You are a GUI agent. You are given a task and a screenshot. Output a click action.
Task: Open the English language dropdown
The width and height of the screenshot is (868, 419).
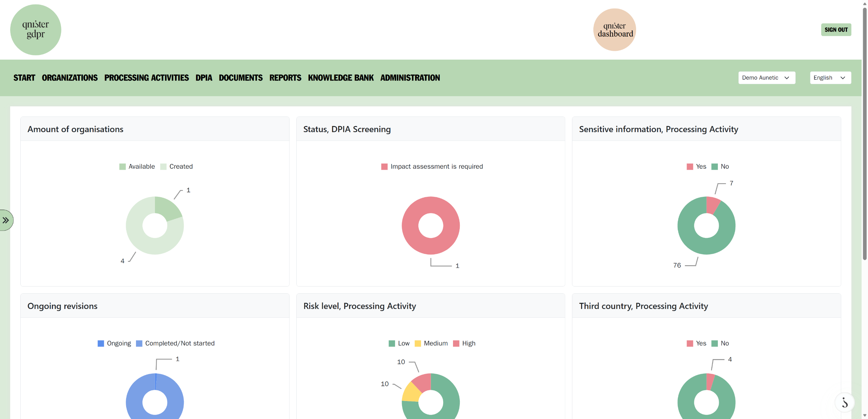coord(830,78)
